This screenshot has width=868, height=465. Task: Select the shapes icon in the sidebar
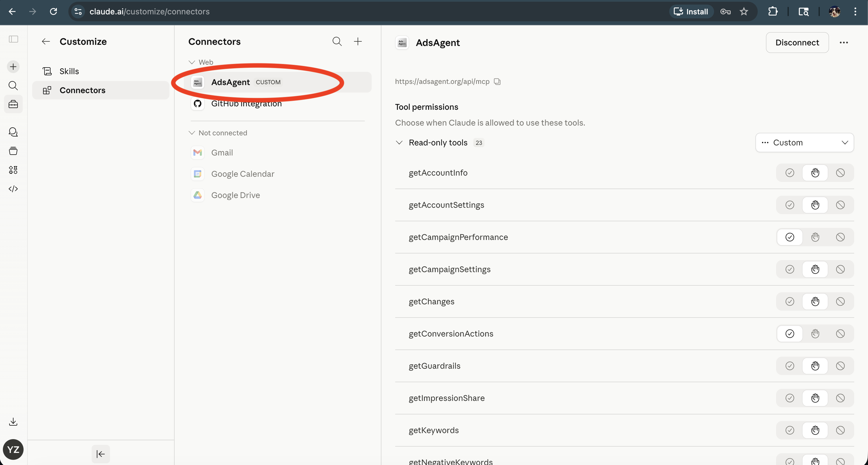(x=13, y=170)
